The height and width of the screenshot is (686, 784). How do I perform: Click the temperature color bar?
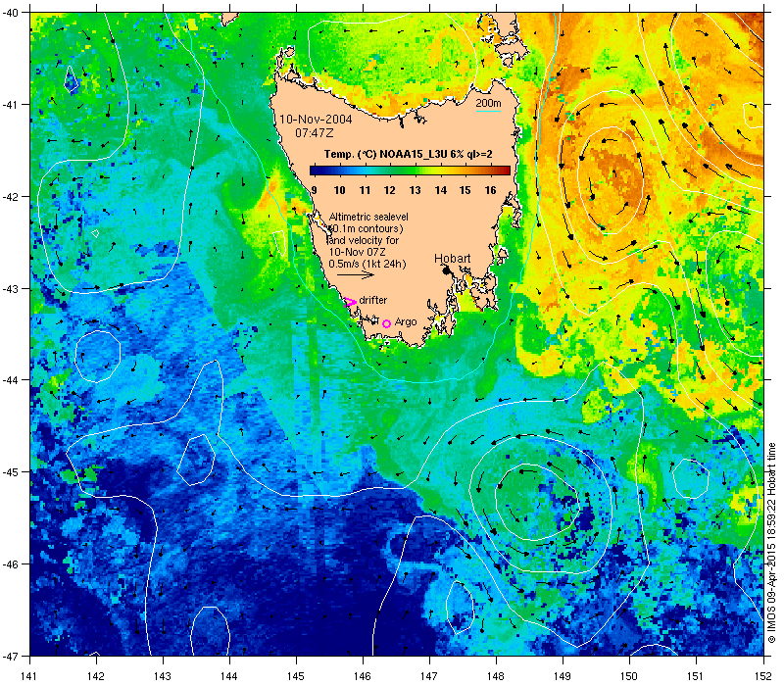(x=410, y=171)
